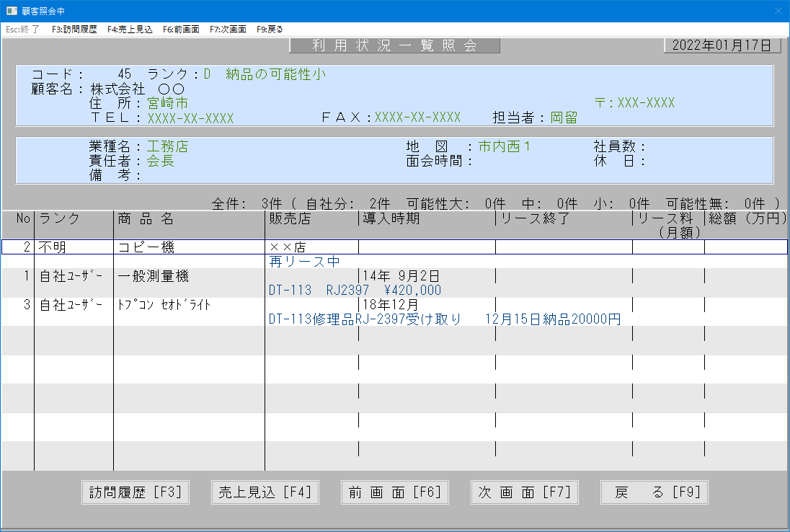Click the postal code 〒:XXX-XXXX

634,103
